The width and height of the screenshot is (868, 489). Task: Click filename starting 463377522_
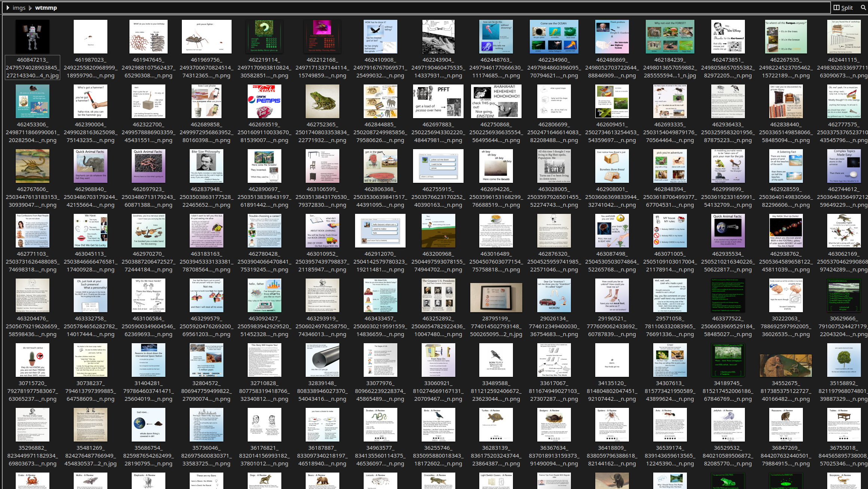[x=728, y=326]
